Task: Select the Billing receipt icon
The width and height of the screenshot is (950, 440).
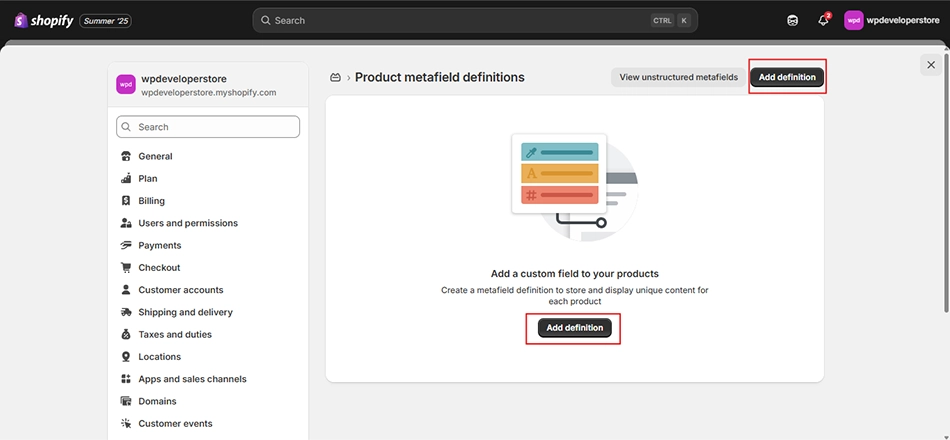Action: pyautogui.click(x=126, y=201)
